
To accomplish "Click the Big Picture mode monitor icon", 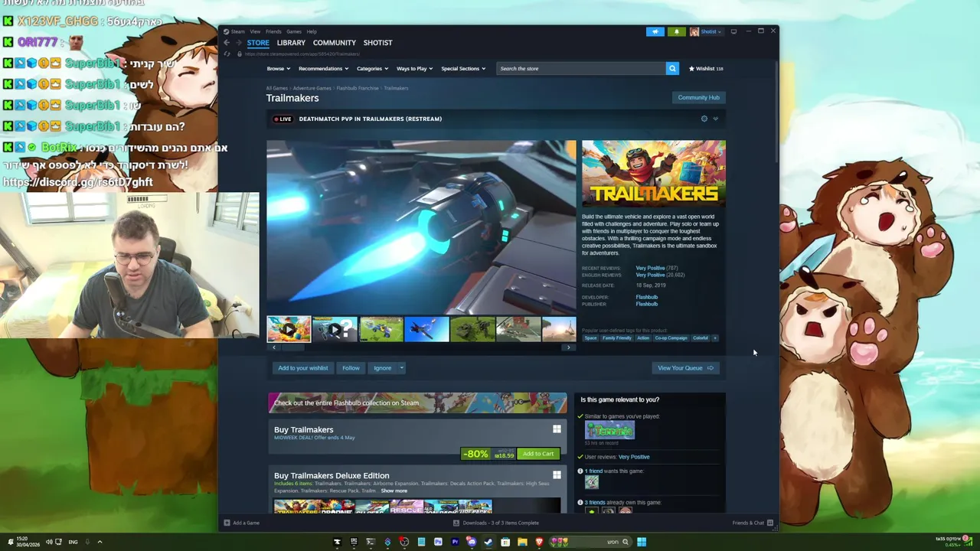I will click(x=733, y=31).
